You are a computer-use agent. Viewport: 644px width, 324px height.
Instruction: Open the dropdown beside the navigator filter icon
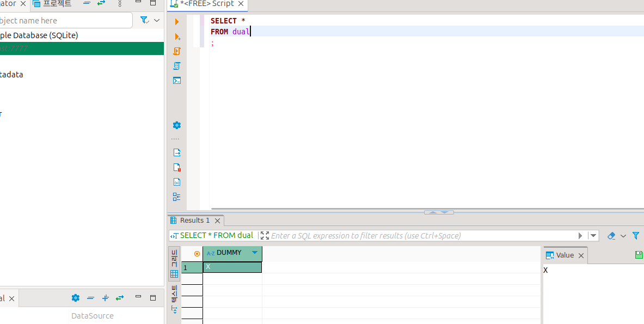point(157,20)
